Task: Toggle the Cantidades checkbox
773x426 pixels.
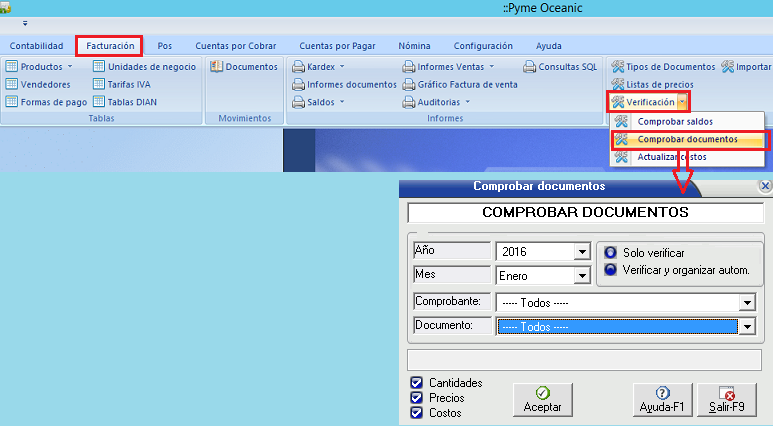Action: (x=417, y=383)
